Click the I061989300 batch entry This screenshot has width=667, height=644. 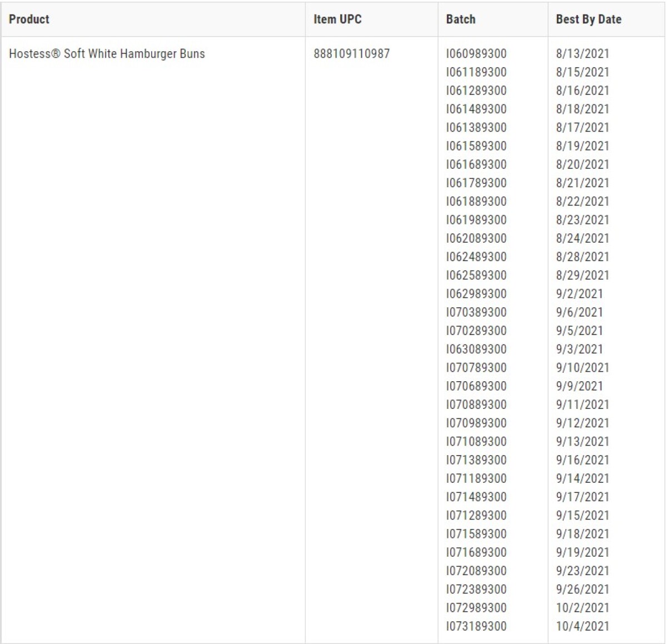(x=476, y=220)
